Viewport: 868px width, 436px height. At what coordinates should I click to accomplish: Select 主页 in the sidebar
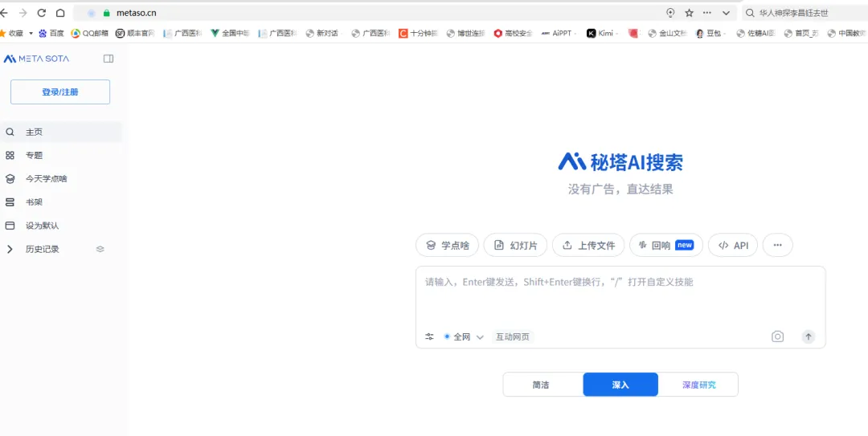[x=61, y=132]
